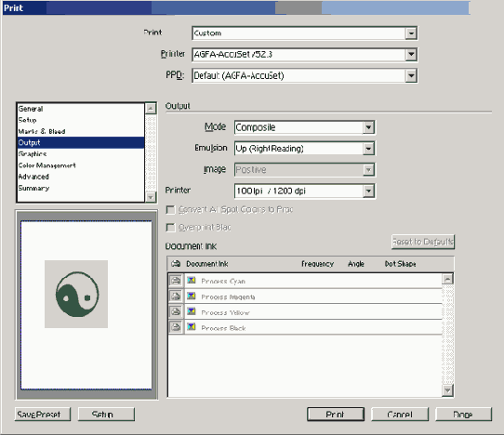Click the Process Black color type icon

point(192,327)
